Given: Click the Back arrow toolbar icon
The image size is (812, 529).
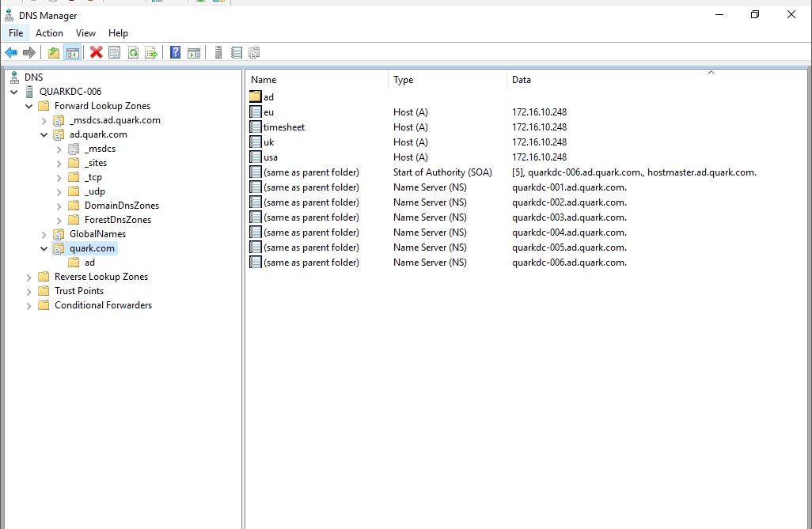Looking at the screenshot, I should [x=11, y=52].
